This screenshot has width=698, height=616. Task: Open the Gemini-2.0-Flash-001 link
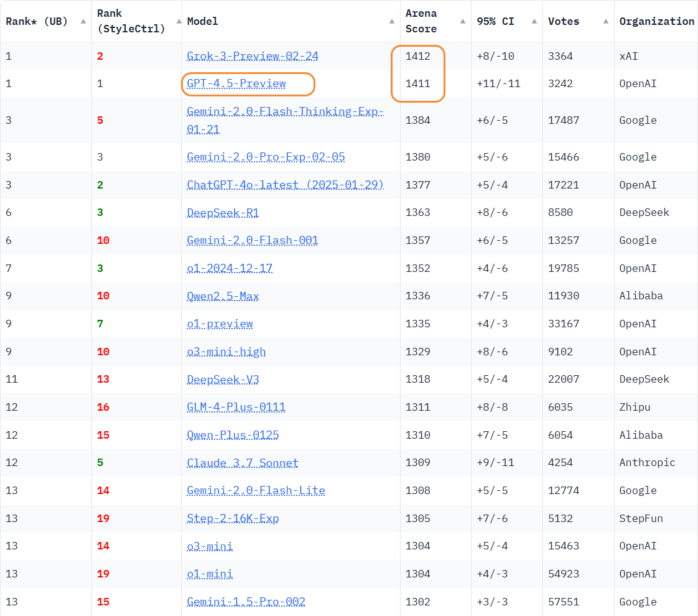point(253,240)
